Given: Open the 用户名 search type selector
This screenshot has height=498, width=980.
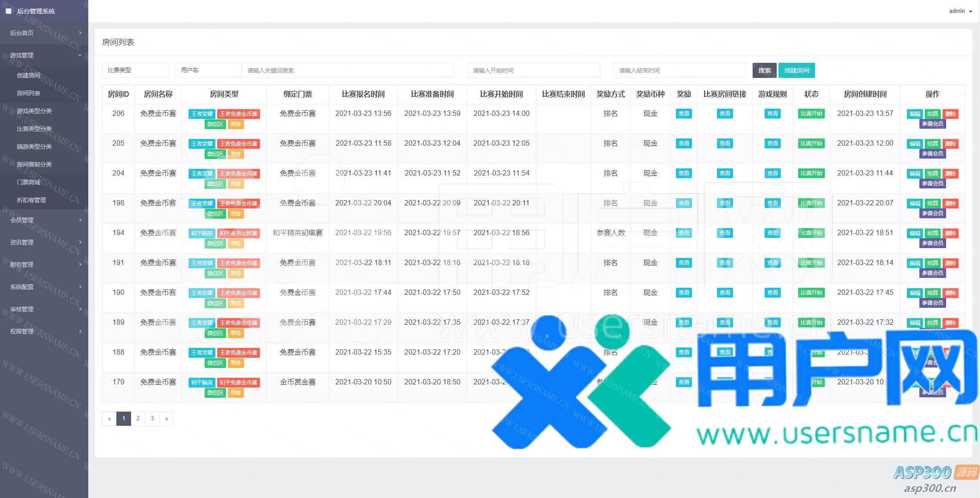Looking at the screenshot, I should click(208, 70).
